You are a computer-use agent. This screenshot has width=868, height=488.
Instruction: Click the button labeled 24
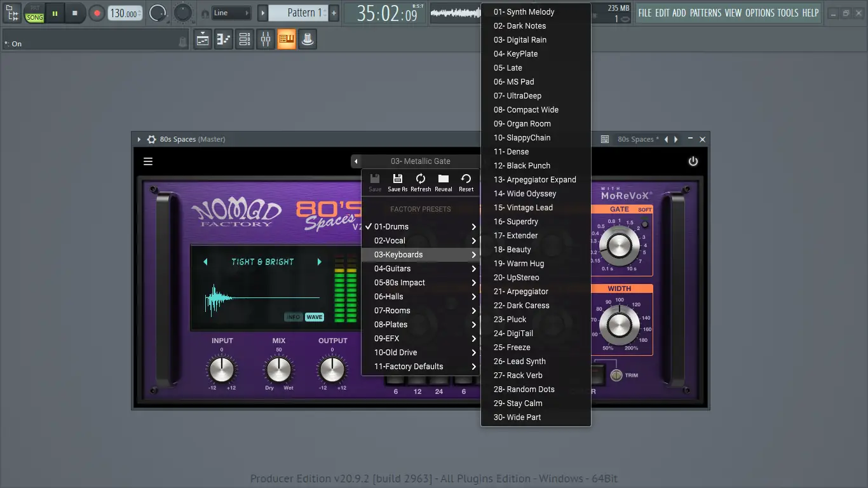click(439, 381)
